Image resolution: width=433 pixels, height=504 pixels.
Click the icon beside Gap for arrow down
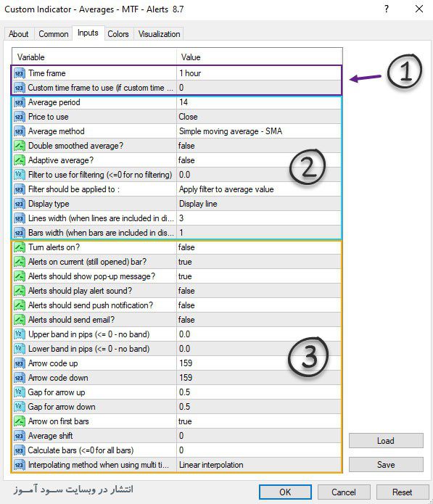20,407
